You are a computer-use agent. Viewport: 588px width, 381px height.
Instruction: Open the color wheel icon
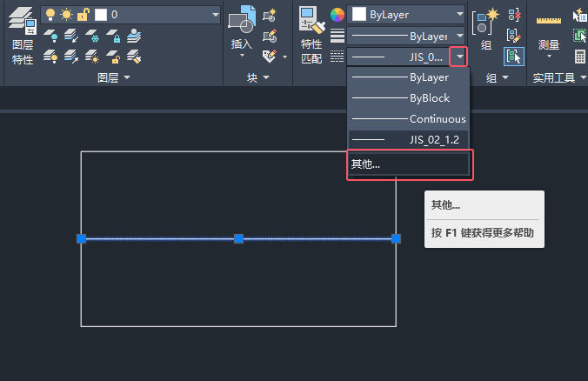coord(337,15)
